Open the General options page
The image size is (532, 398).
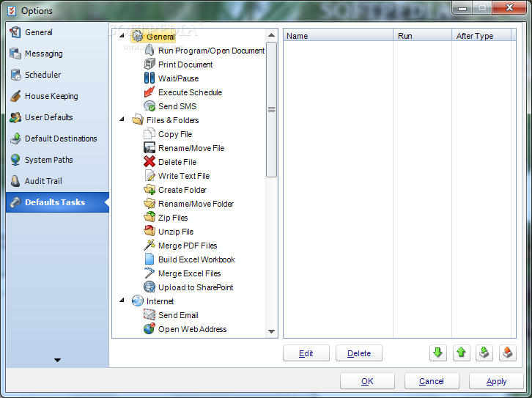[57, 32]
